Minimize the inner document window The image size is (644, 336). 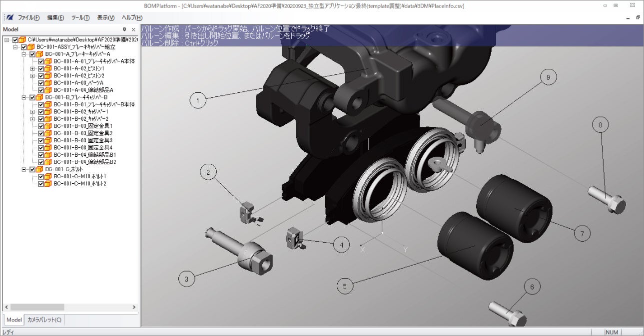pyautogui.click(x=629, y=17)
